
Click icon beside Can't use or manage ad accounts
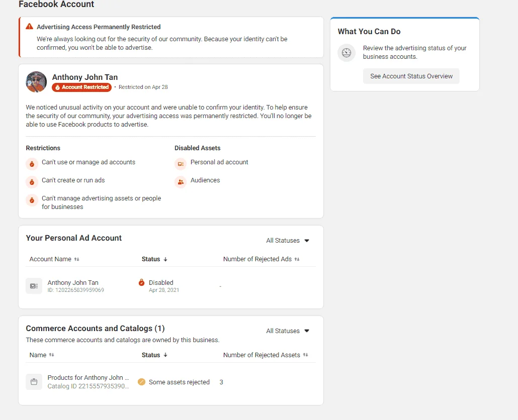tap(32, 164)
